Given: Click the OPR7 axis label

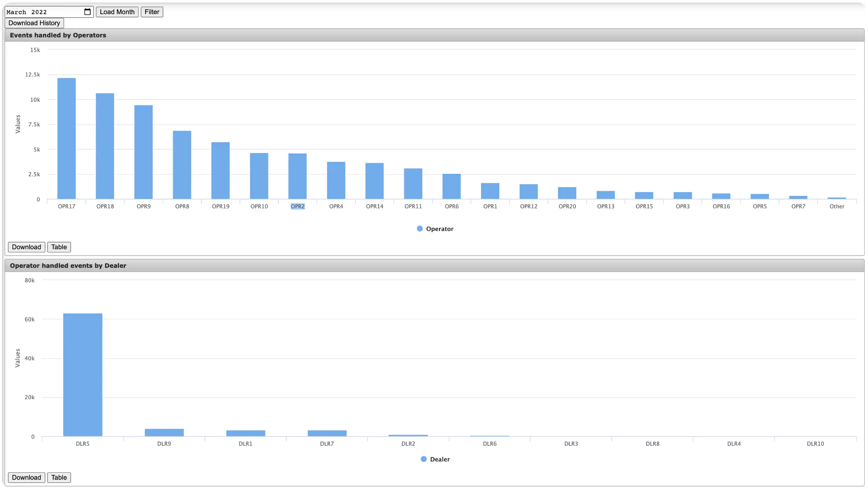Looking at the screenshot, I should pyautogui.click(x=798, y=206).
